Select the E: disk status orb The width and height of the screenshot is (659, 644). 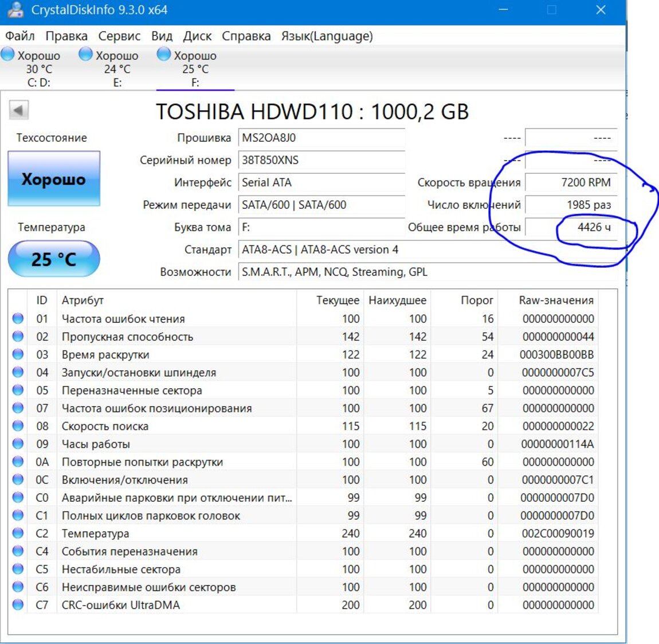(x=86, y=54)
